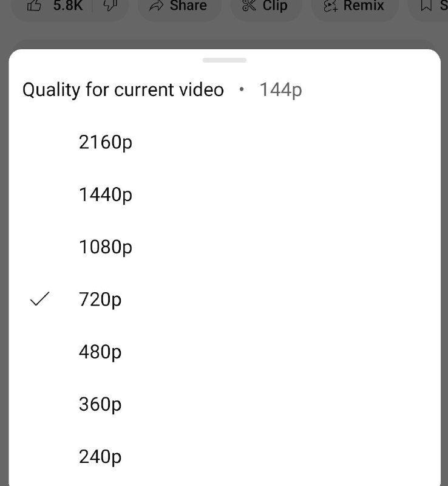This screenshot has width=448, height=486.
Task: Click the bottom sheet drag handle
Action: pos(225,60)
